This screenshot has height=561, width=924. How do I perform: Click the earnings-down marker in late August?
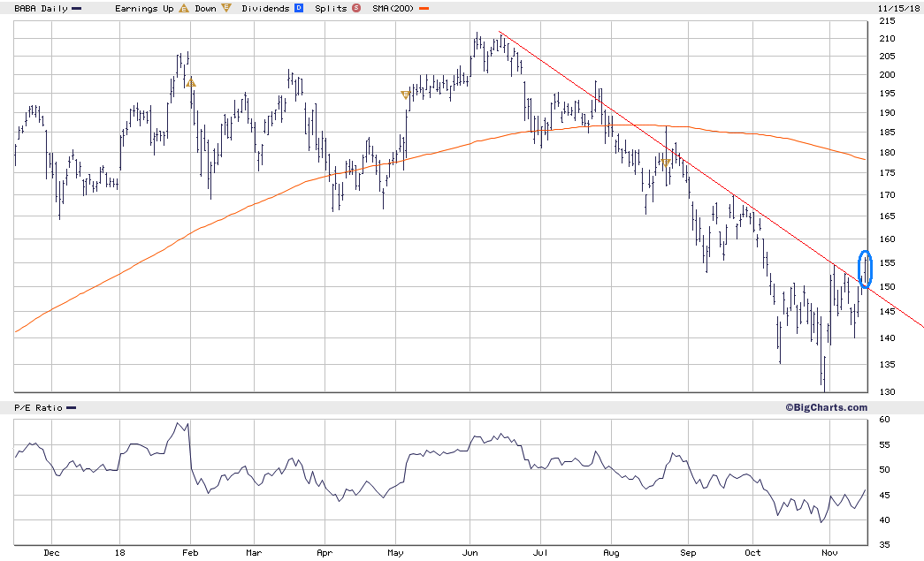[x=666, y=162]
